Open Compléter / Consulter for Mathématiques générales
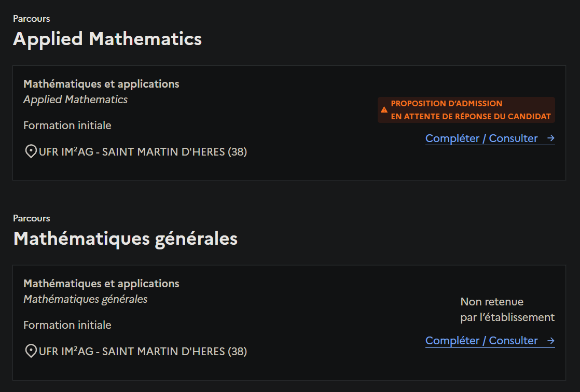Screen dimensions: 580x392 (x=481, y=341)
